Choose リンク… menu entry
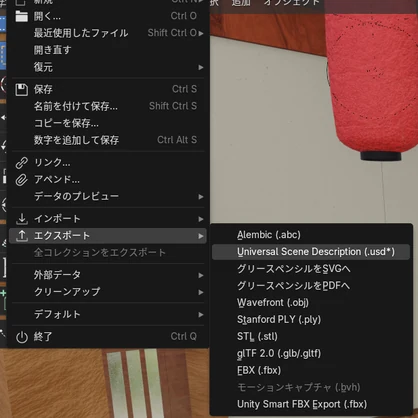 [108, 163]
